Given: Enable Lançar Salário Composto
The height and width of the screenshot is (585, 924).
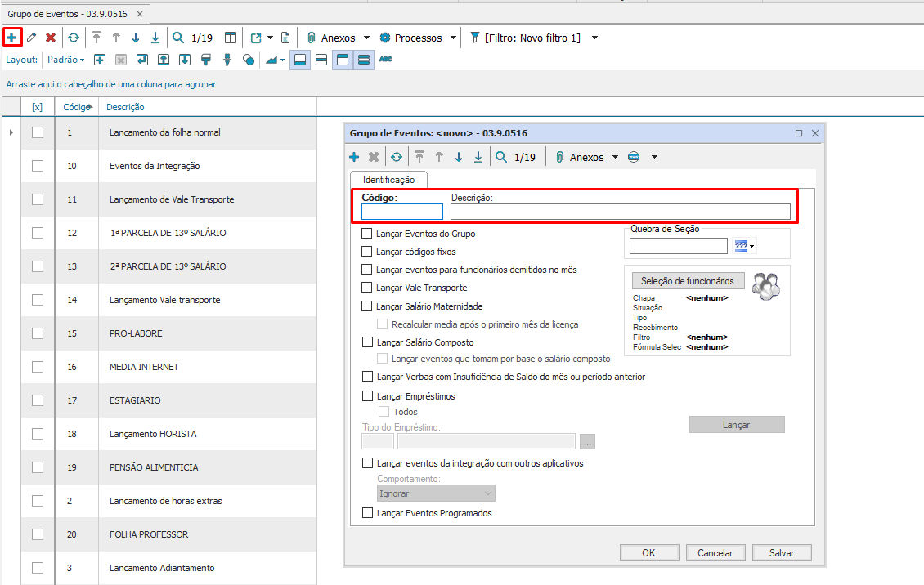Looking at the screenshot, I should 368,342.
